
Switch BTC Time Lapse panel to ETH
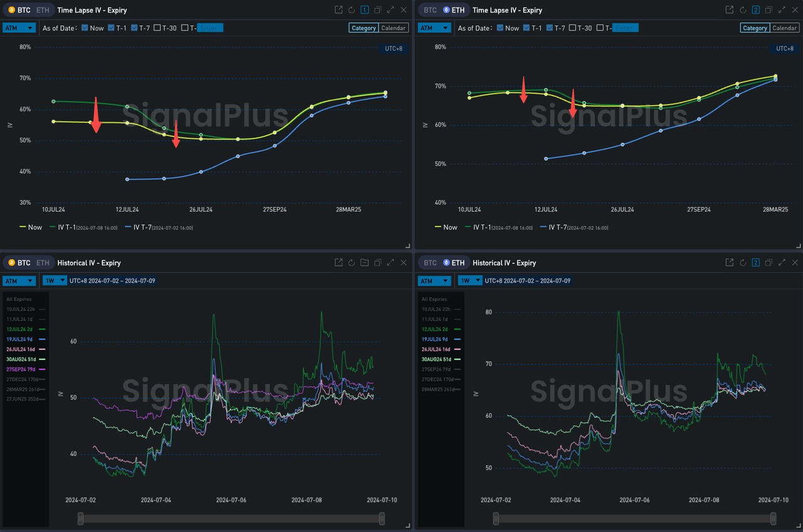(43, 10)
